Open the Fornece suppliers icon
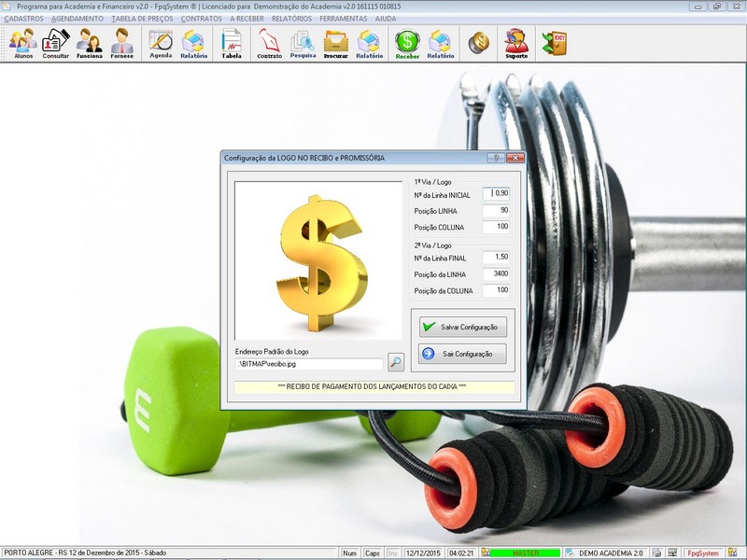 point(122,44)
